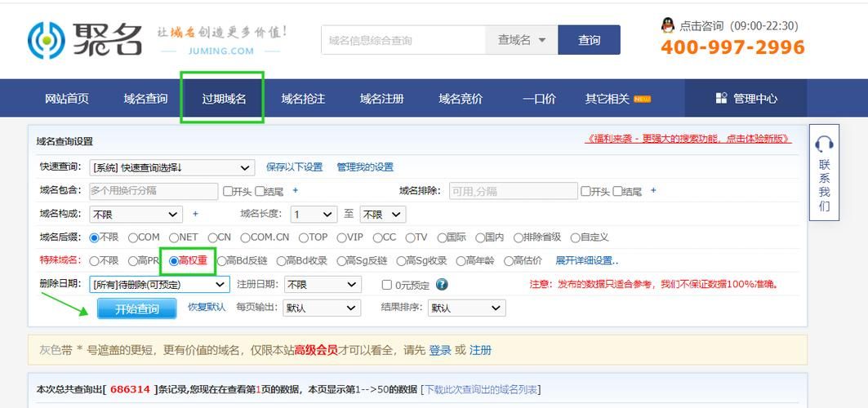Open the maximum 域名长度 不限 dropdown

pyautogui.click(x=382, y=215)
